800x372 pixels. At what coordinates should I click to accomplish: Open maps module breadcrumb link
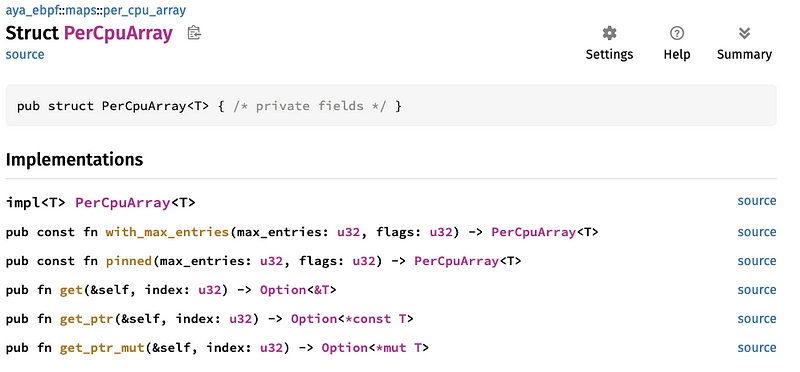click(80, 10)
